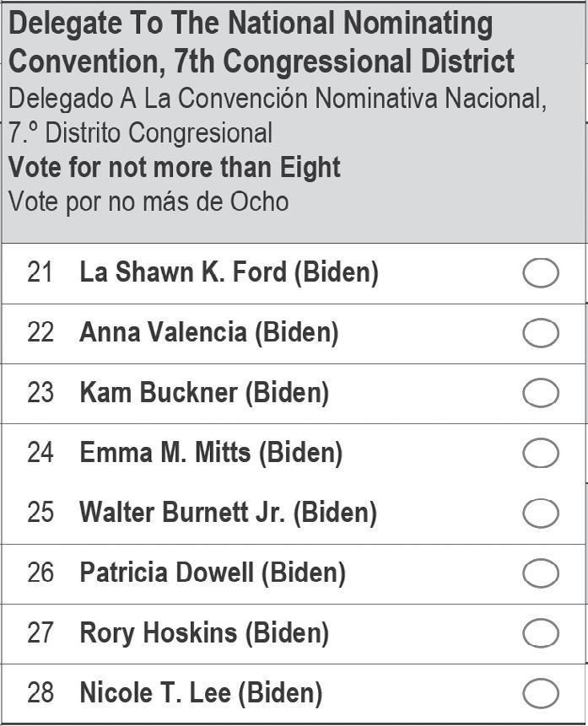Fill in the oval for Nicole T. Lee
Image resolution: width=588 pixels, height=726 pixels.
coord(541,693)
